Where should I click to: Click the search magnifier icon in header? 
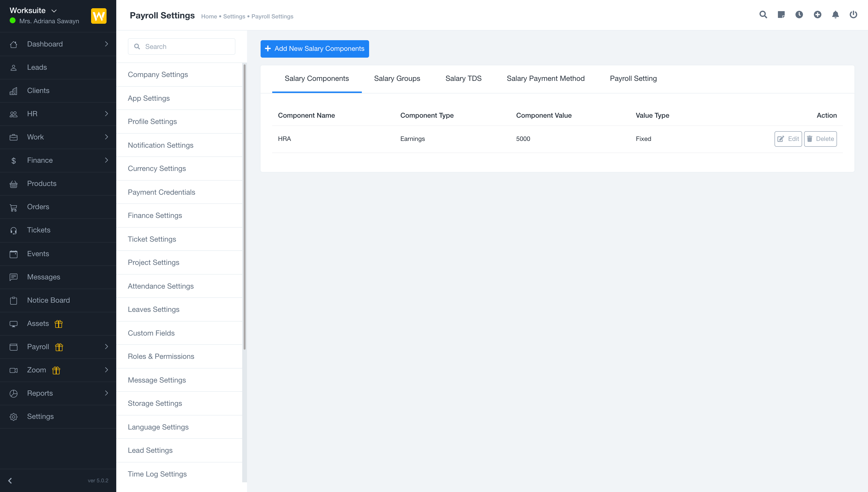[763, 15]
